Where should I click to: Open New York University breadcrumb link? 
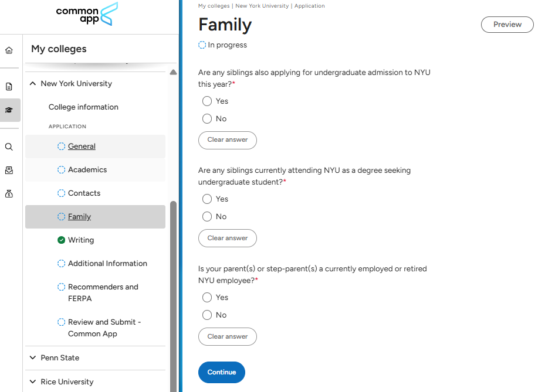262,6
